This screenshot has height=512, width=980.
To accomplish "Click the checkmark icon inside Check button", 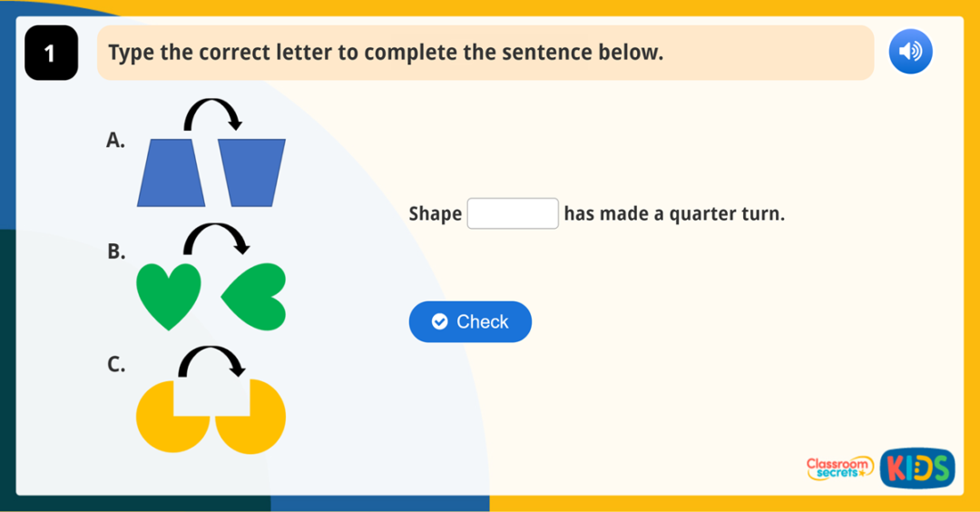I will (x=440, y=322).
